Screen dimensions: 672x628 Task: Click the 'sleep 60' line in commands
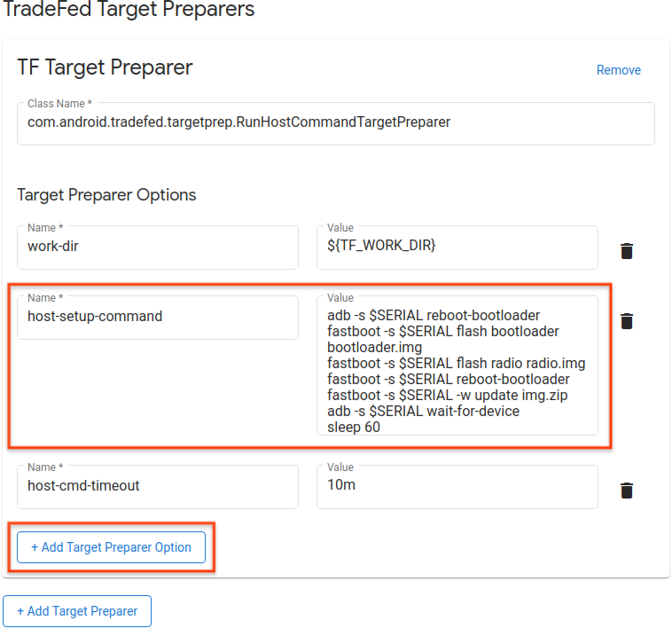(355, 427)
